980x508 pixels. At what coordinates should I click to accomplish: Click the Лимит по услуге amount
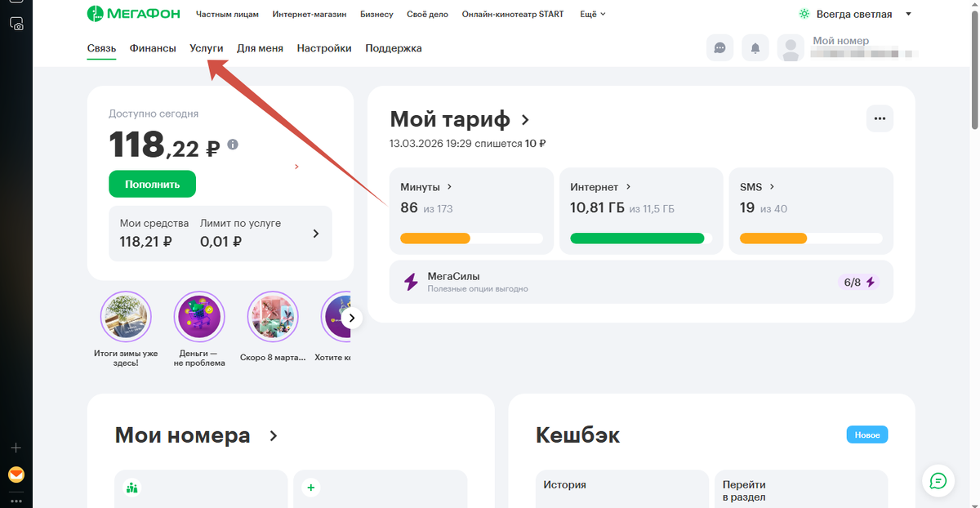click(x=220, y=242)
